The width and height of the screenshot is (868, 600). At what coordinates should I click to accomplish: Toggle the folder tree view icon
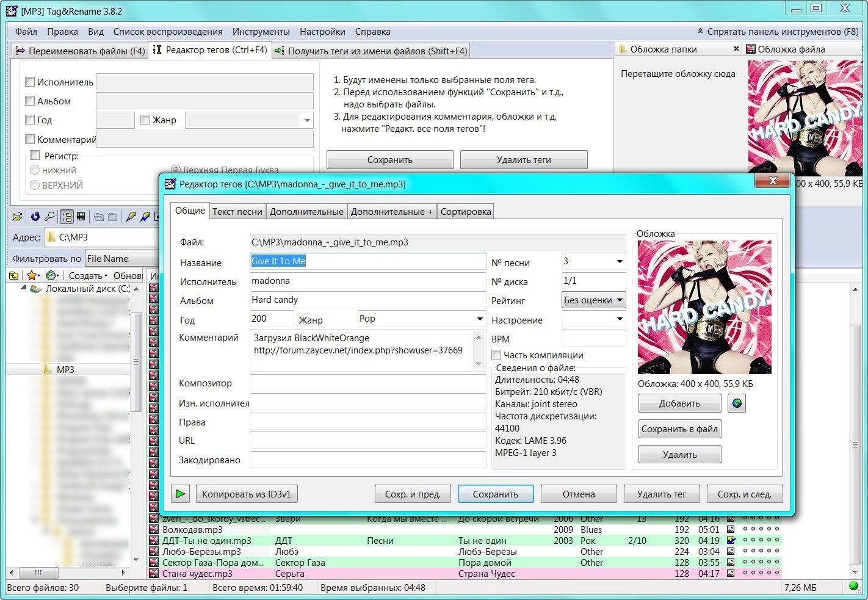point(67,217)
